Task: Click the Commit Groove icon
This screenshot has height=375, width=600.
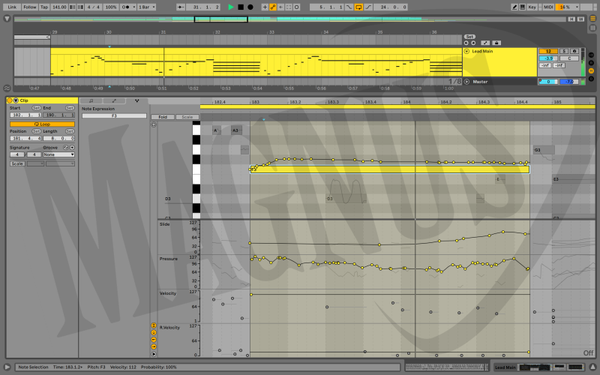Action: click(x=72, y=147)
